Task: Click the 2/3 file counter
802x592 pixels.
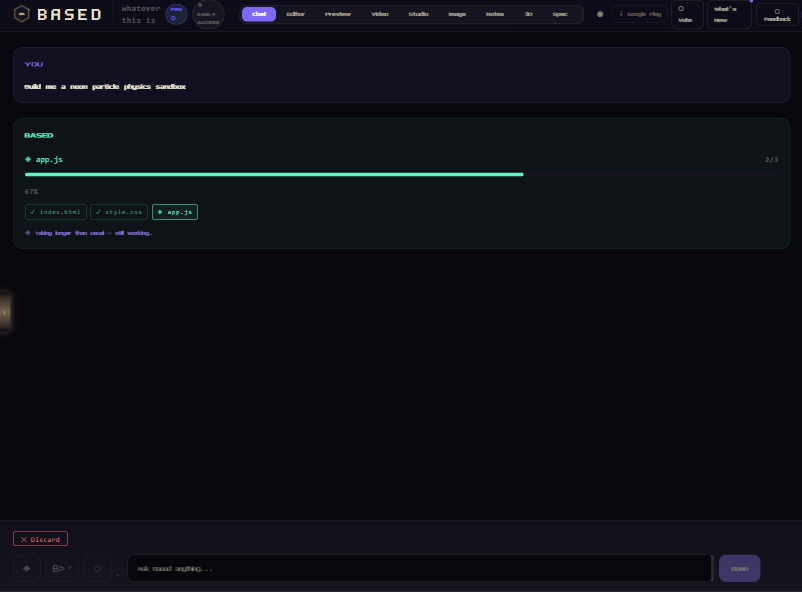Action: [771, 160]
